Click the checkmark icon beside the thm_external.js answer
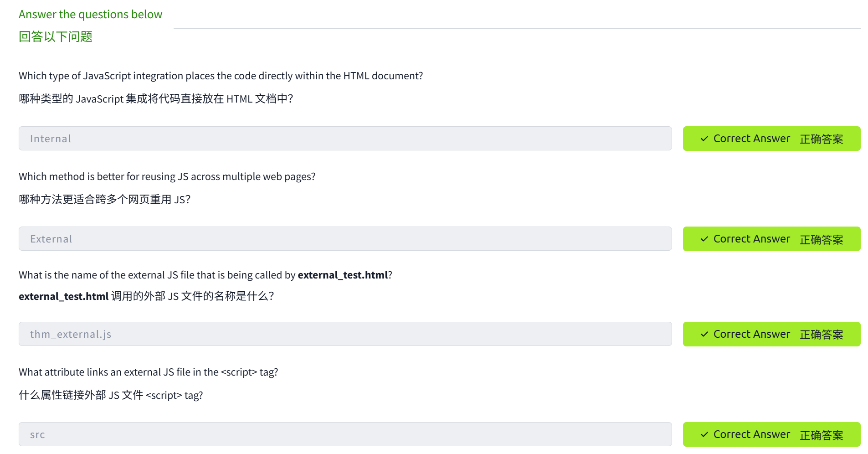 pos(704,334)
